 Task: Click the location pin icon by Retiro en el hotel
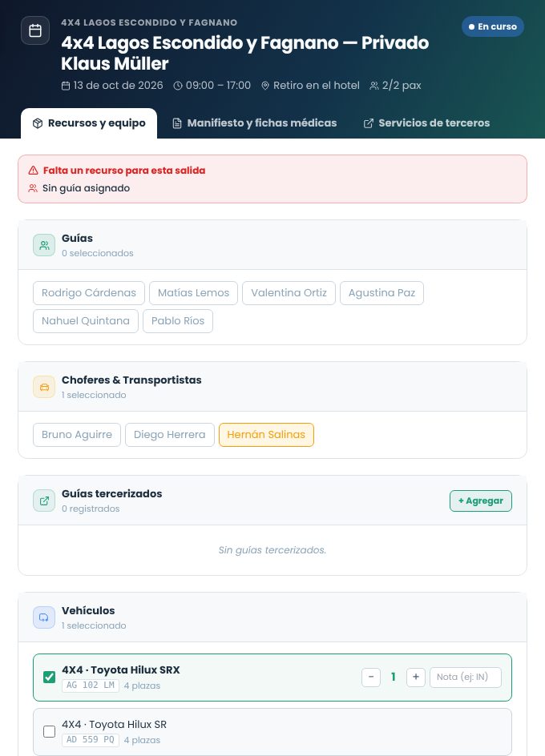click(265, 86)
